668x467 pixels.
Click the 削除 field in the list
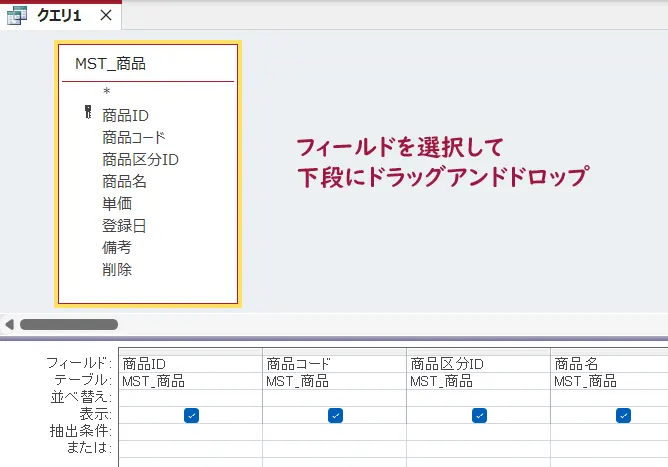coord(117,269)
